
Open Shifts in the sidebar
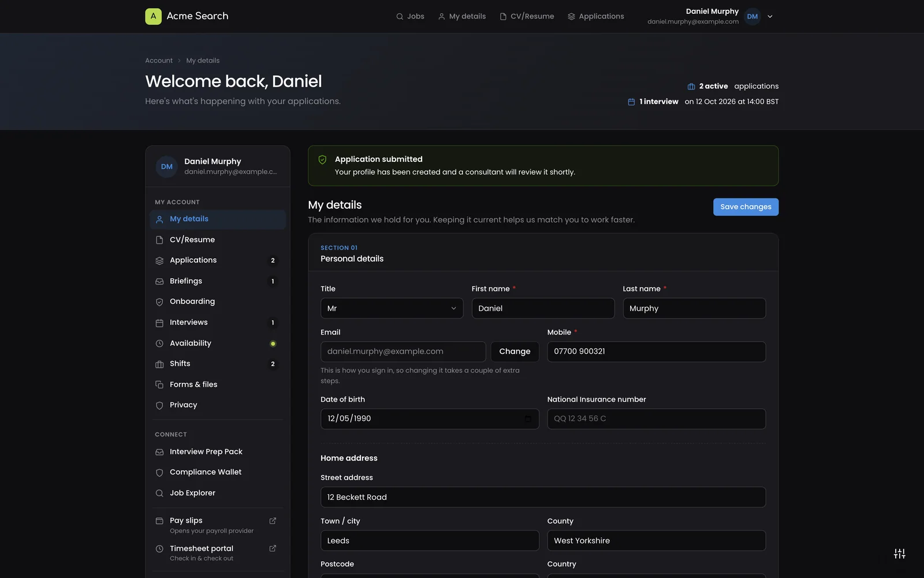point(218,364)
